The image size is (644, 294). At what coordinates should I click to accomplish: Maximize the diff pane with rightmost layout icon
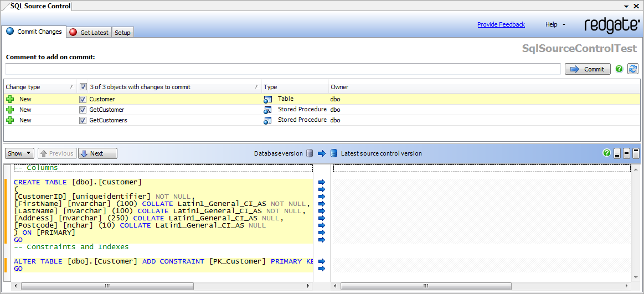point(636,153)
